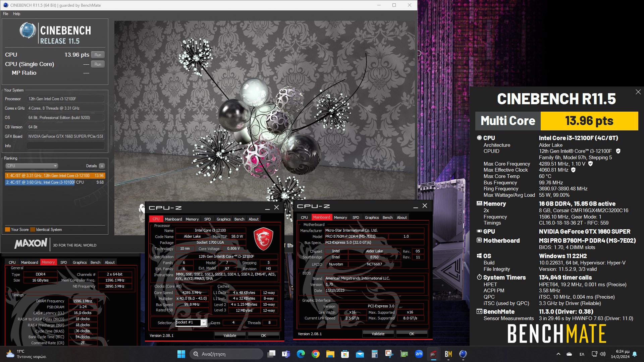Switch to CPU-Z in the taskbar

tap(433, 354)
